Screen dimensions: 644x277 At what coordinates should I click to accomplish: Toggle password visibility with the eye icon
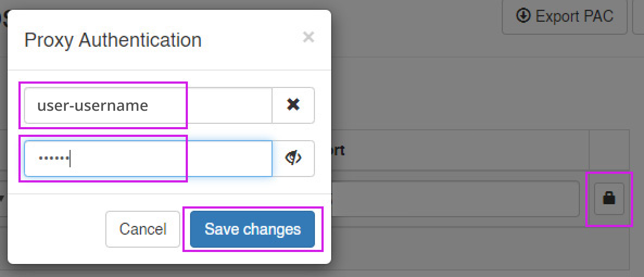coord(293,158)
